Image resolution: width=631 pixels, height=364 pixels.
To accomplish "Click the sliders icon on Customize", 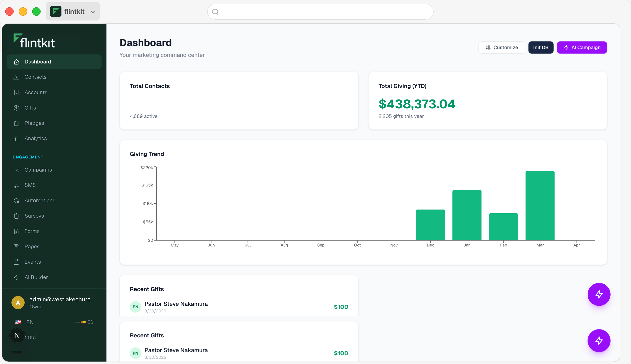I will (x=488, y=47).
